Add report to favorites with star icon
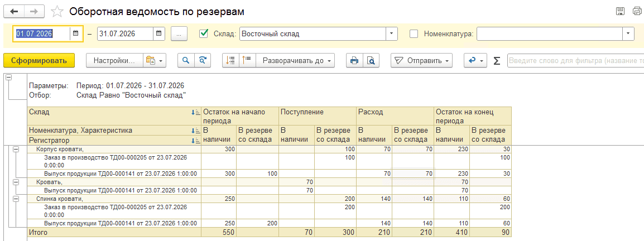The image size is (644, 241). pos(57,12)
